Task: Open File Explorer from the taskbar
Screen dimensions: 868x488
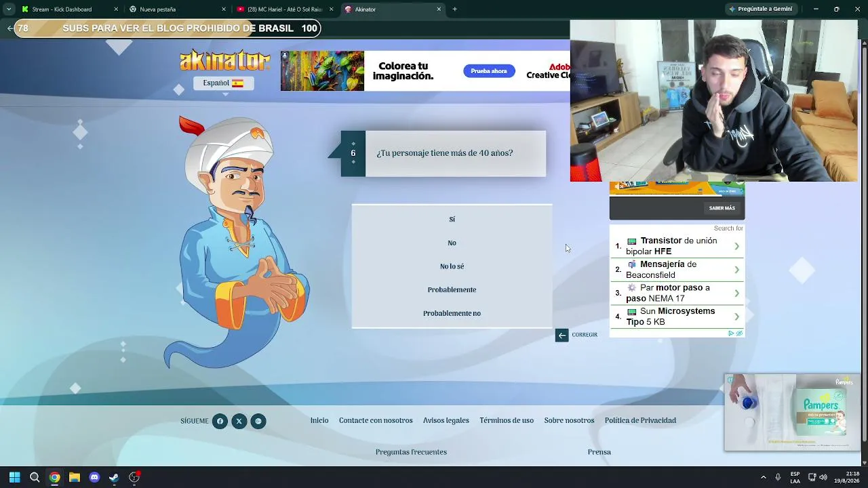Action: [x=75, y=477]
